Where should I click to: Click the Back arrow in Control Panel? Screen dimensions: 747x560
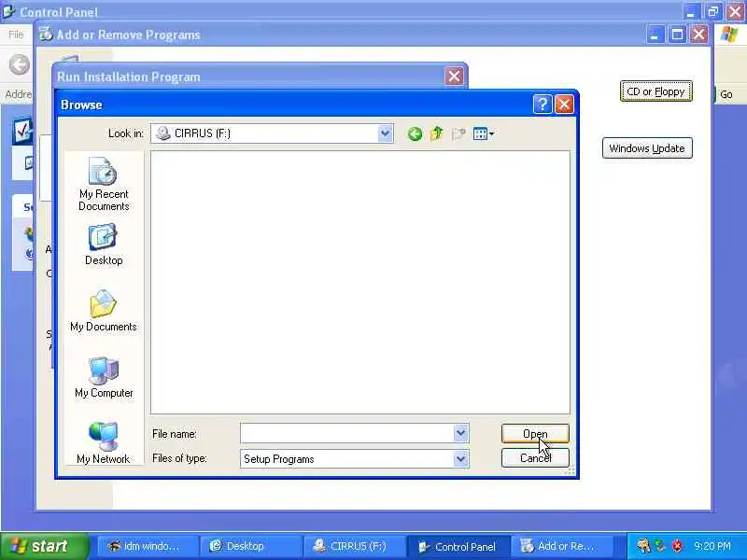tap(20, 64)
